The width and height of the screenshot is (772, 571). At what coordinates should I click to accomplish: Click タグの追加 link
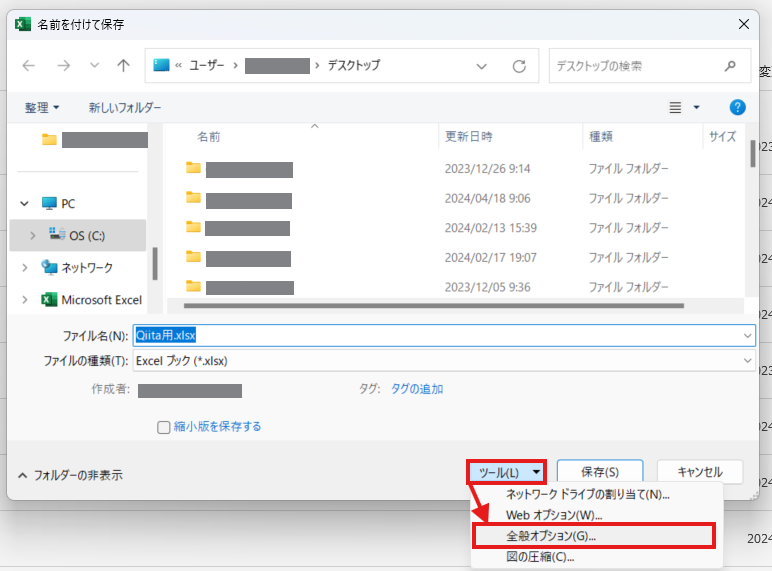pos(417,389)
